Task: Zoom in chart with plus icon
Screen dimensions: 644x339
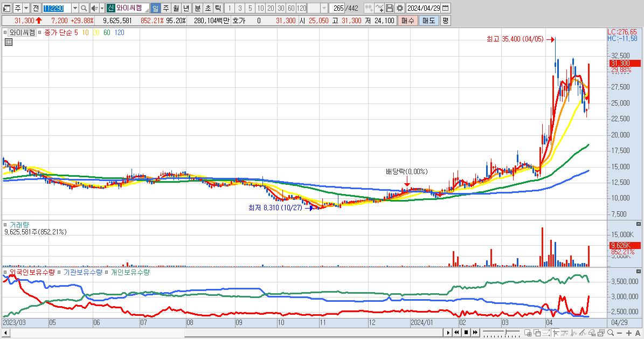Action: [x=628, y=333]
